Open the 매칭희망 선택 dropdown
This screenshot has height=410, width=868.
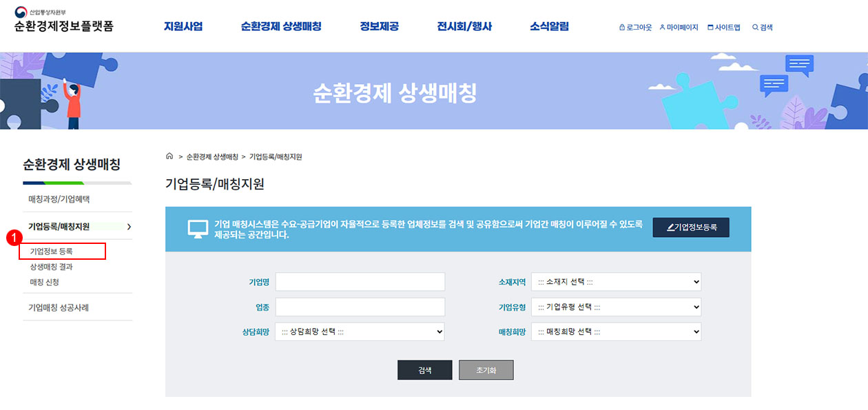616,332
